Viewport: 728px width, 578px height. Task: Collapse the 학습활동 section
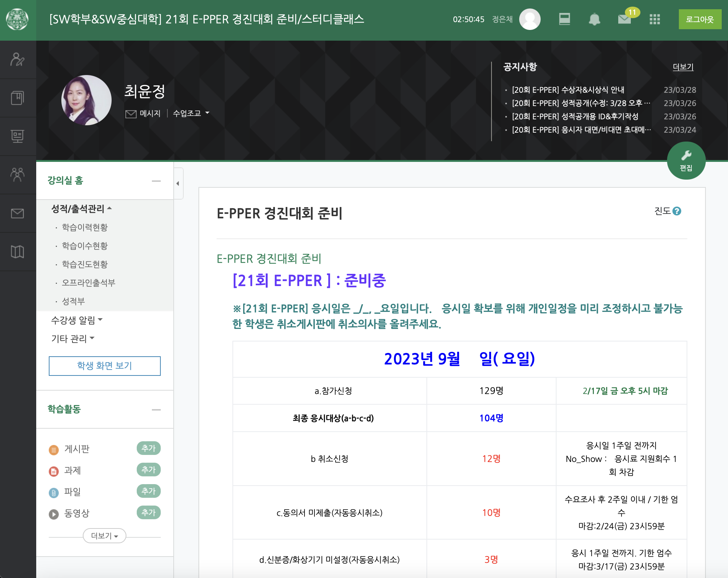point(156,409)
